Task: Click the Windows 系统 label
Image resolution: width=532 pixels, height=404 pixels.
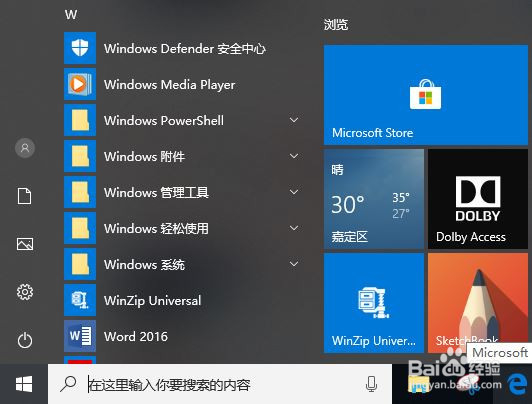Action: 144,264
